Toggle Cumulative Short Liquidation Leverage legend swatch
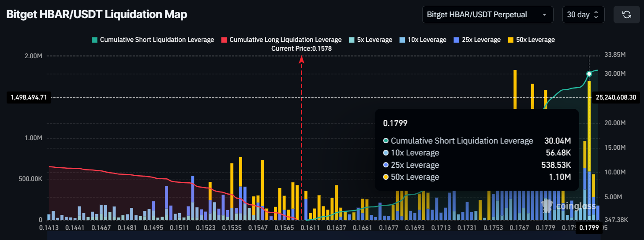 (x=94, y=40)
